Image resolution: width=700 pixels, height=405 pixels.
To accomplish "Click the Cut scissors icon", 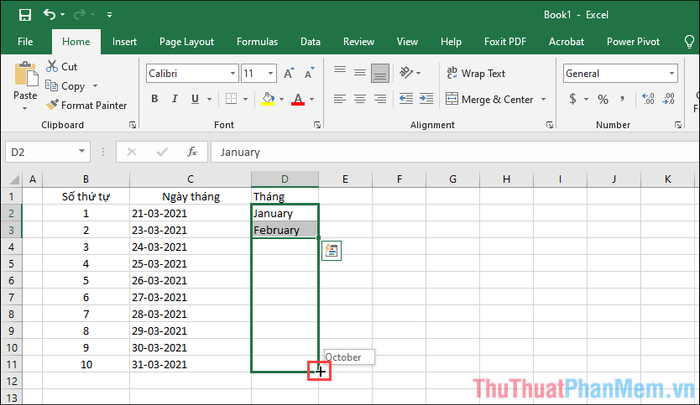I will [x=52, y=66].
